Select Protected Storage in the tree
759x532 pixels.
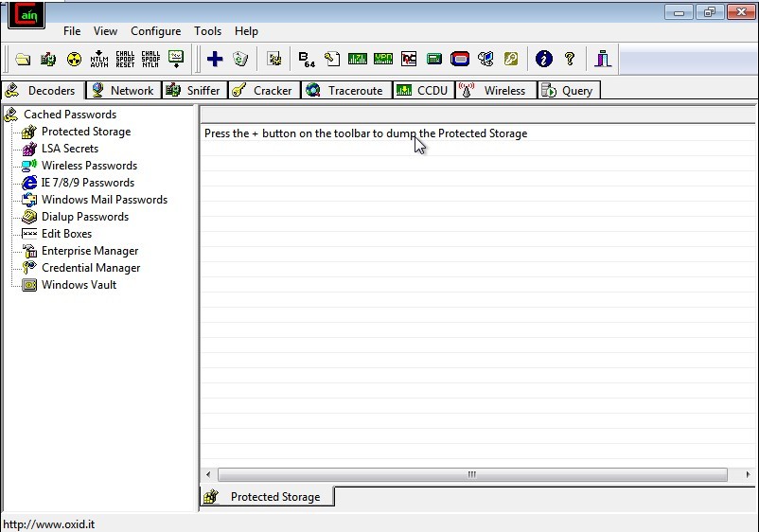(86, 132)
